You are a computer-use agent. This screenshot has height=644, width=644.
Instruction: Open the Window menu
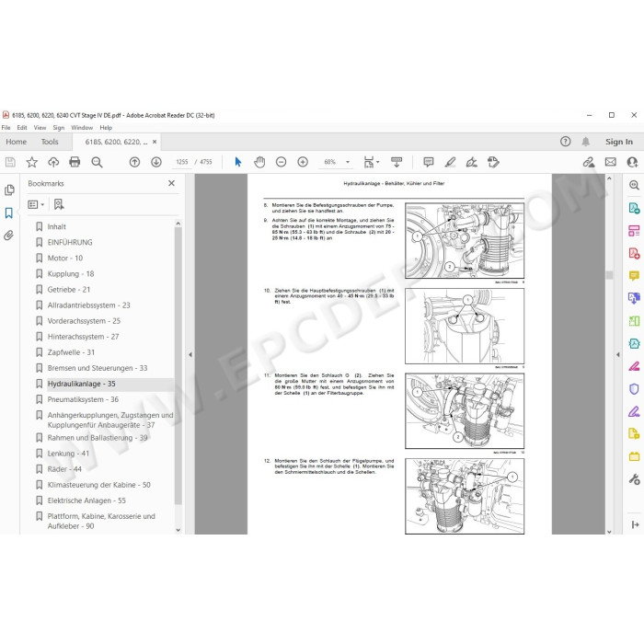tap(82, 128)
